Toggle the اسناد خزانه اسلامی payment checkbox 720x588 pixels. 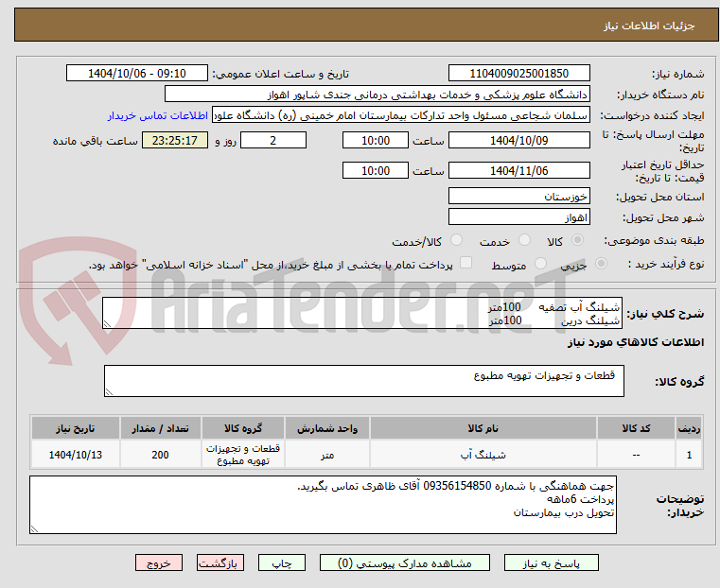click(465, 263)
